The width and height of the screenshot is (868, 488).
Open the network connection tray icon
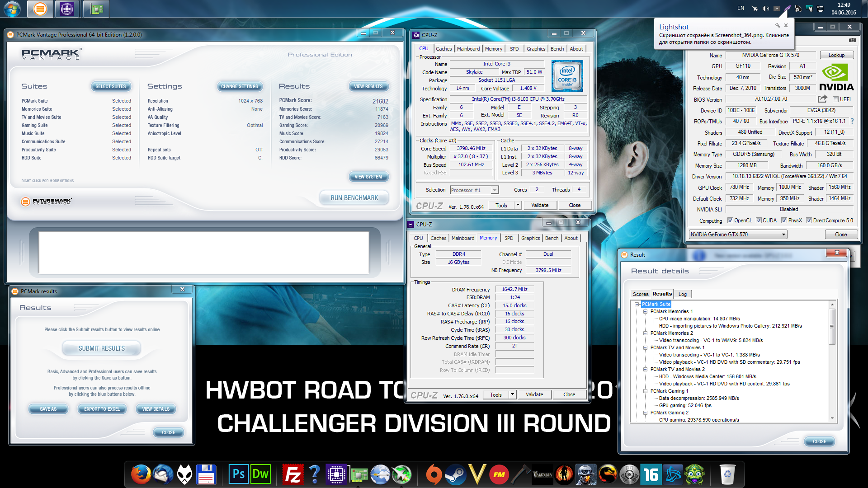pyautogui.click(x=820, y=9)
